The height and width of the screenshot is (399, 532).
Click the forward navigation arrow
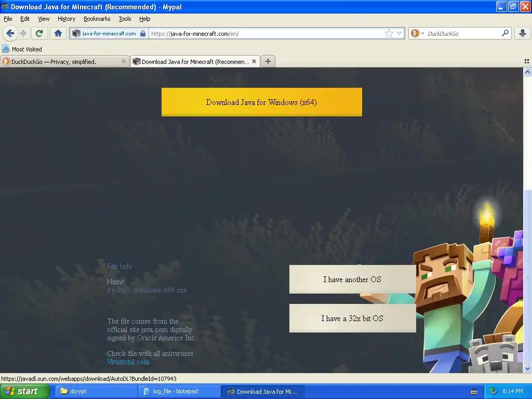[x=23, y=33]
